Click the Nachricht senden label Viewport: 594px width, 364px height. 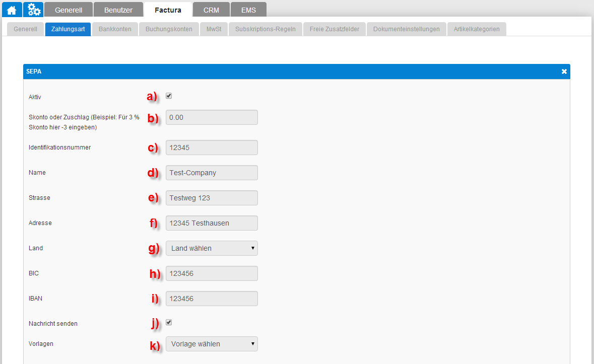click(x=53, y=324)
